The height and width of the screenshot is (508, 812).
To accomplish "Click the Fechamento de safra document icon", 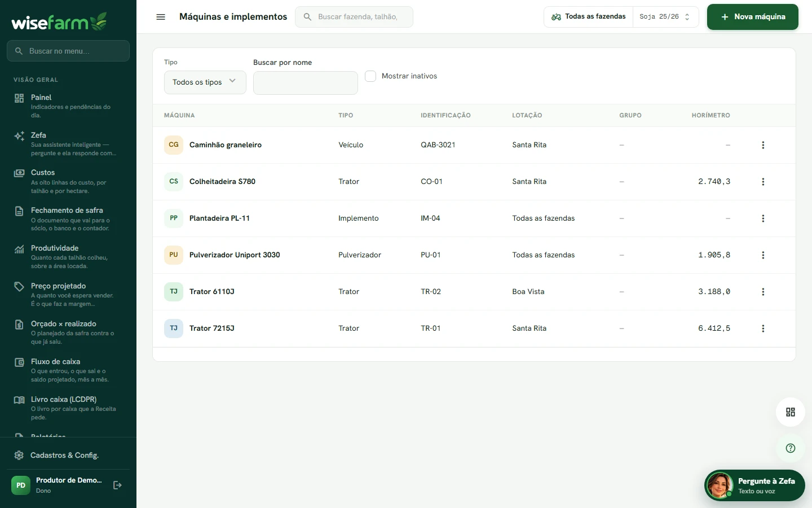I will (x=19, y=211).
